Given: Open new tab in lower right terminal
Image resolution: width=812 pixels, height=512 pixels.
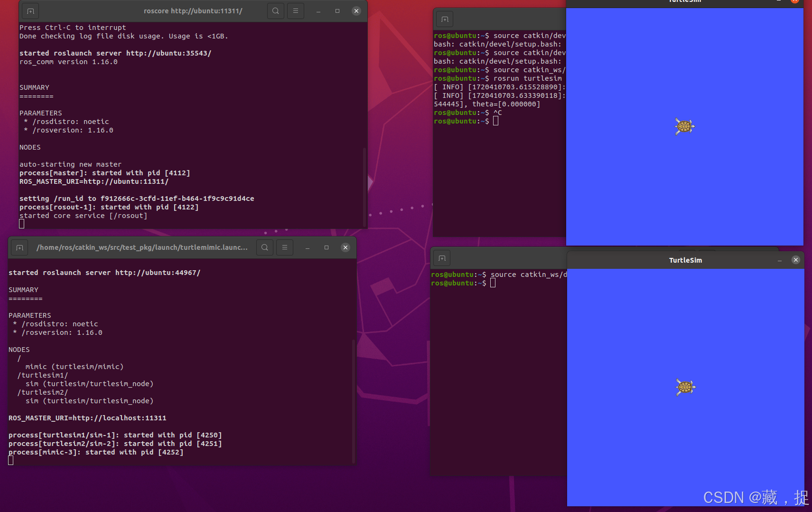Looking at the screenshot, I should pos(442,258).
